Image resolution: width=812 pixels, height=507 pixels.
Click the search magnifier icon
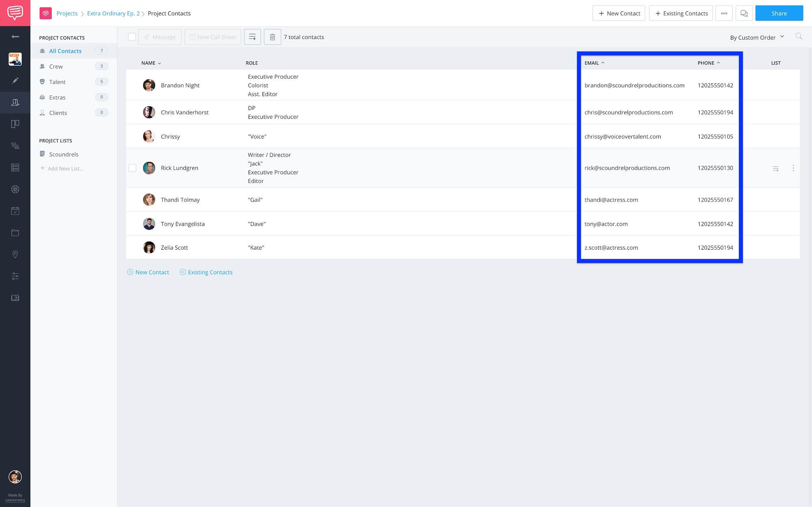(x=799, y=37)
